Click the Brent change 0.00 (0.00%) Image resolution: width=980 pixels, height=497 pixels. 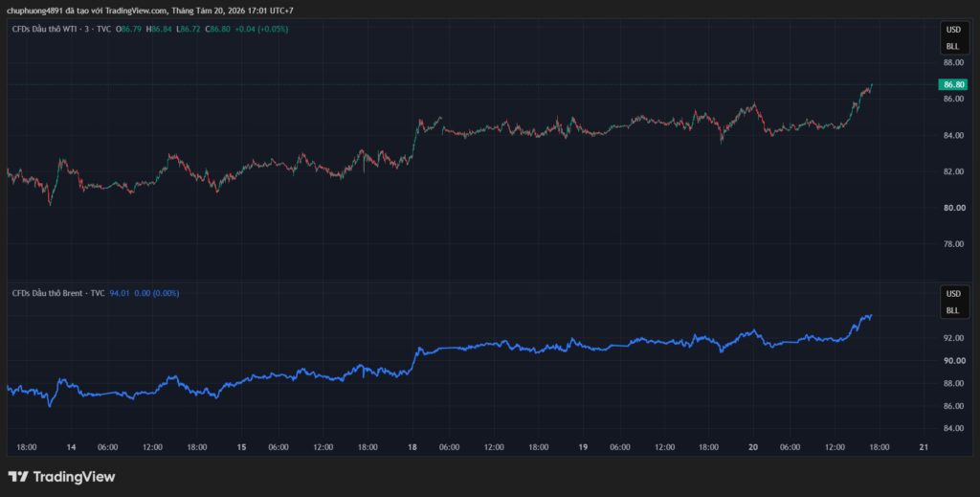(157, 293)
